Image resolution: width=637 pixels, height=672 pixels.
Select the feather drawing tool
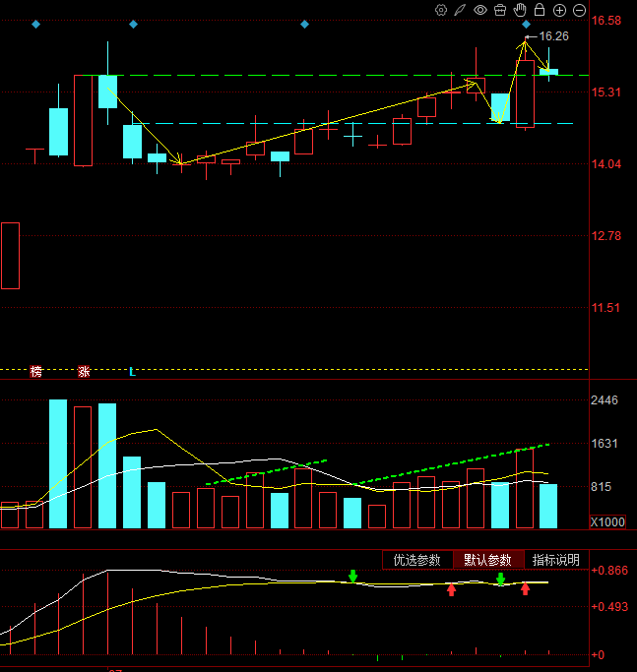460,10
